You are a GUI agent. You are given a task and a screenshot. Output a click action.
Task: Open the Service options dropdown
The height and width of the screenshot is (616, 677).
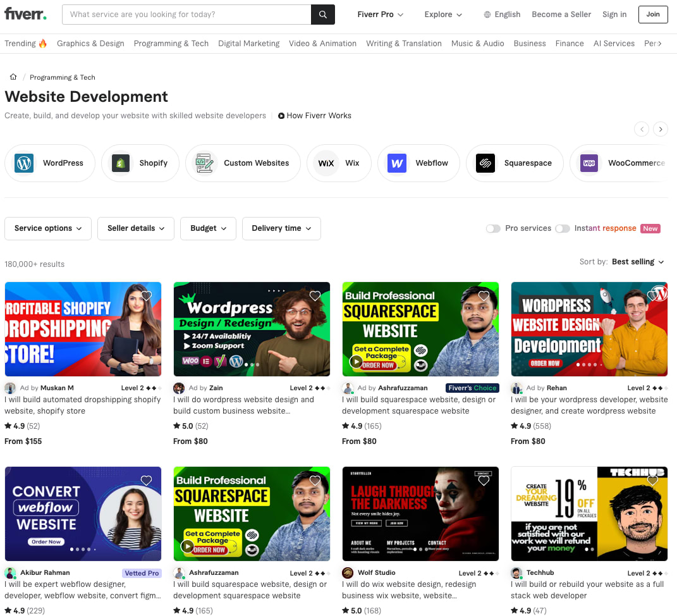48,228
